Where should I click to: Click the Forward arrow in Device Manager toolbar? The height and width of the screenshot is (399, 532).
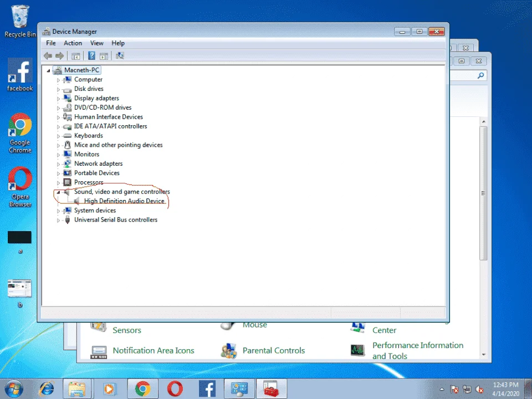[59, 55]
